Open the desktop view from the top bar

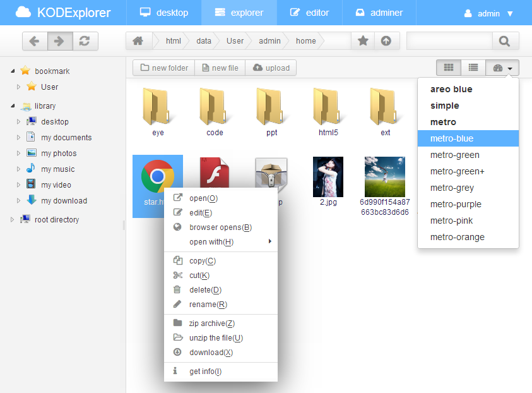tap(146, 13)
